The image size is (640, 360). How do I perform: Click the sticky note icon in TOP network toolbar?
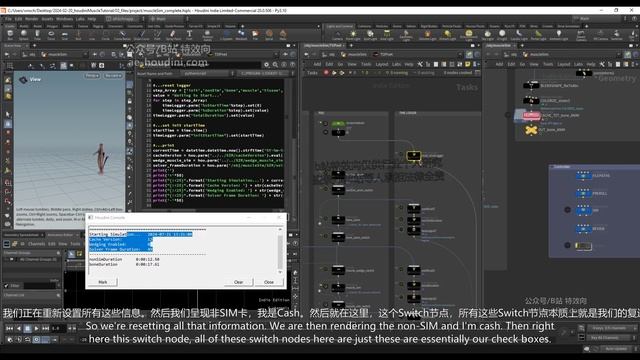pos(468,64)
